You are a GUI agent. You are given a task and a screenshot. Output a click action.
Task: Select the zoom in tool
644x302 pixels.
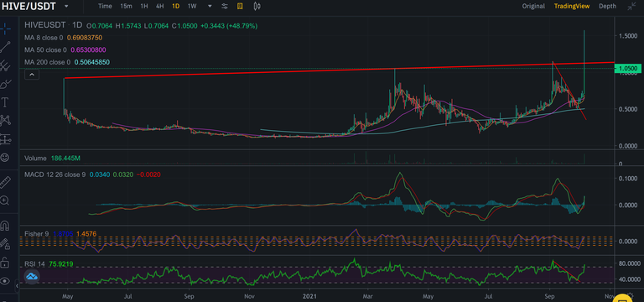coord(5,200)
